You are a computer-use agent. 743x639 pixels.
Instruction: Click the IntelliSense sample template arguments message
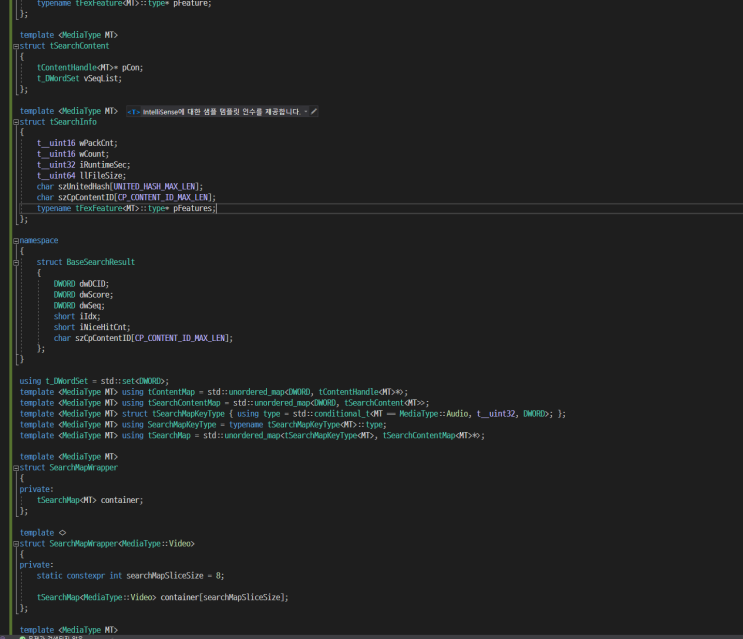click(222, 112)
